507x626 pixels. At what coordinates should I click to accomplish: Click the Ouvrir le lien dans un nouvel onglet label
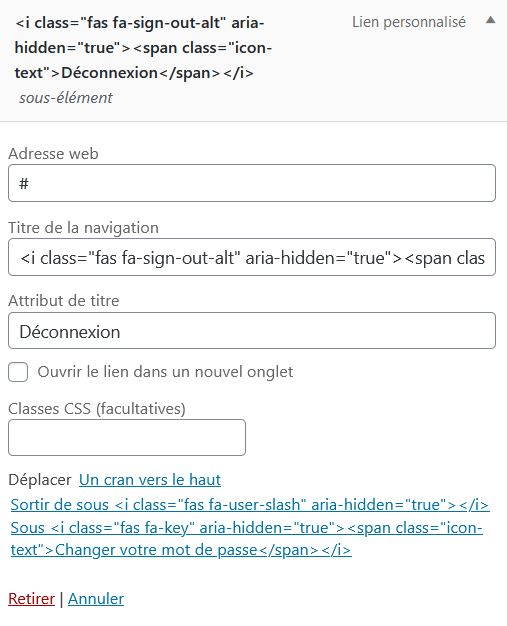tap(165, 372)
